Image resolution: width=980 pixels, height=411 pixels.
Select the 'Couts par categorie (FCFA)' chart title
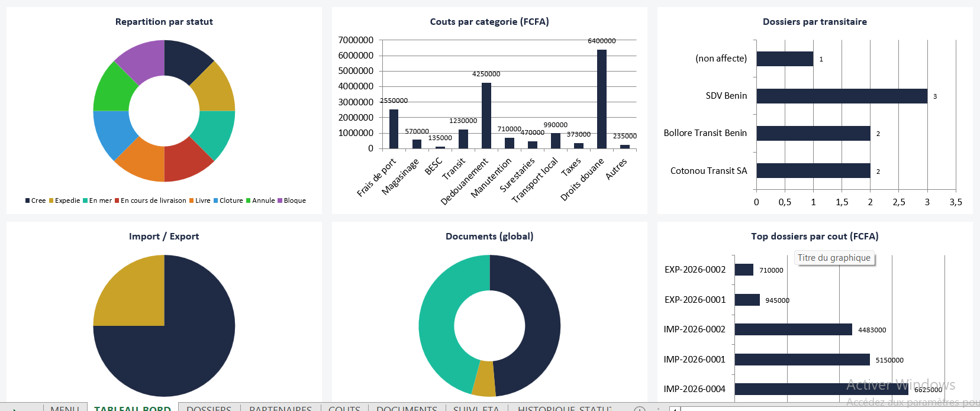click(489, 22)
